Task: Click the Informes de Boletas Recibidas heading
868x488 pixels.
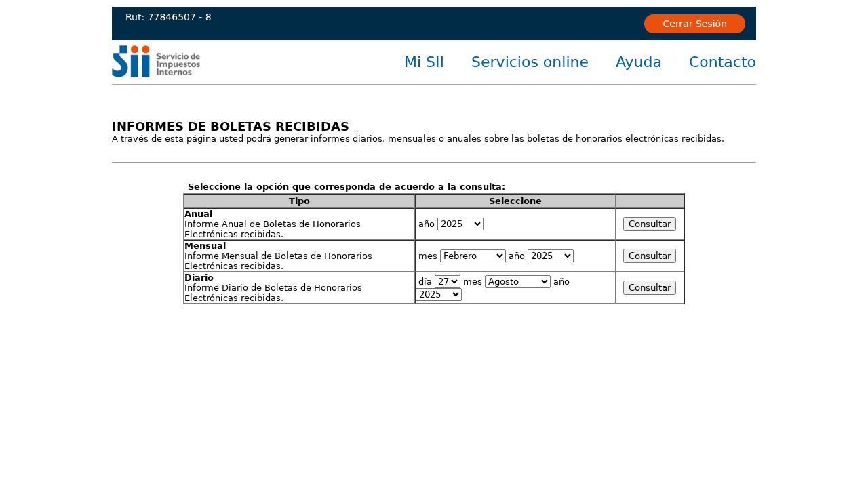Action: 231,127
